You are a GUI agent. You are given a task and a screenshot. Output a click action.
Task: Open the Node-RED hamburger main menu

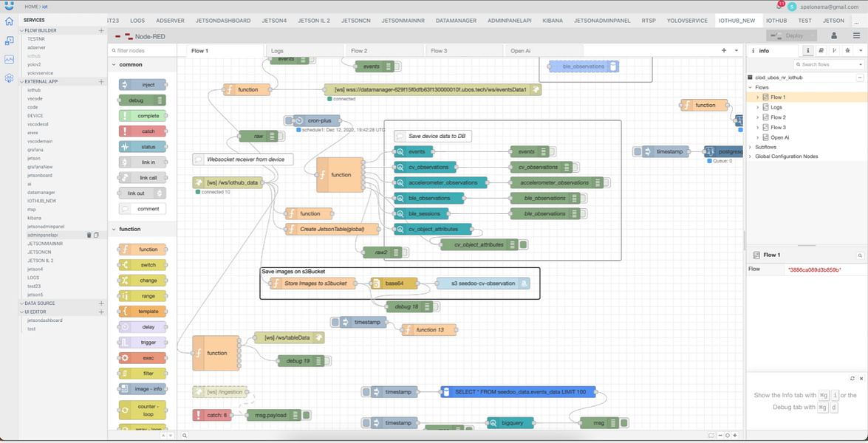point(856,36)
